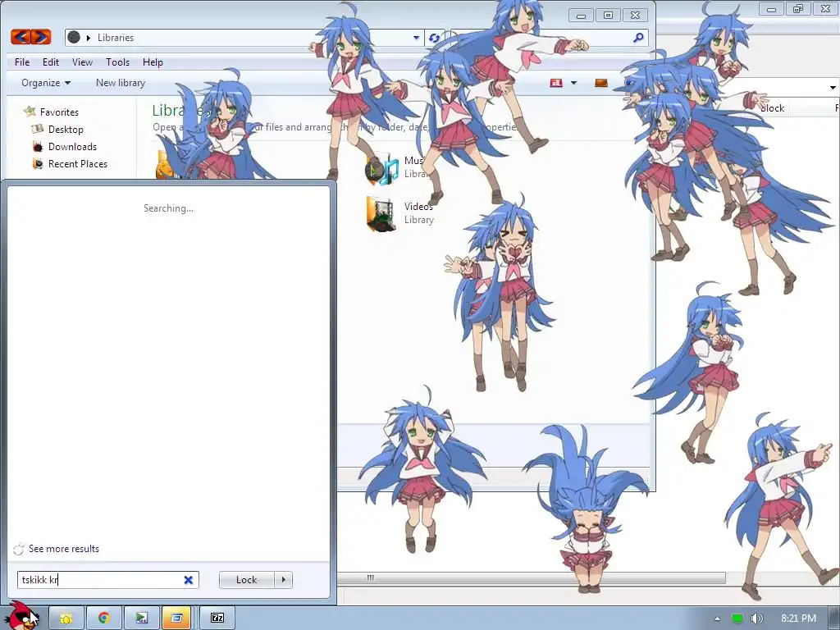Open the Angry Bird Start button
840x630 pixels.
21,616
